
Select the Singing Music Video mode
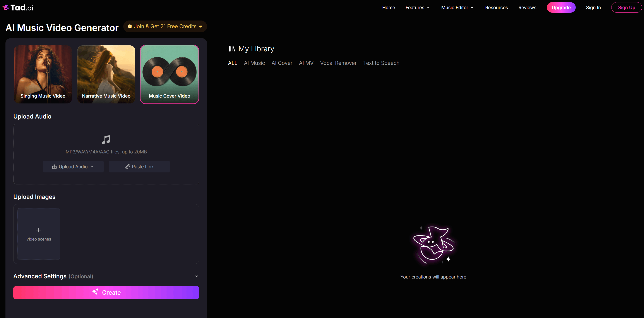click(x=43, y=74)
